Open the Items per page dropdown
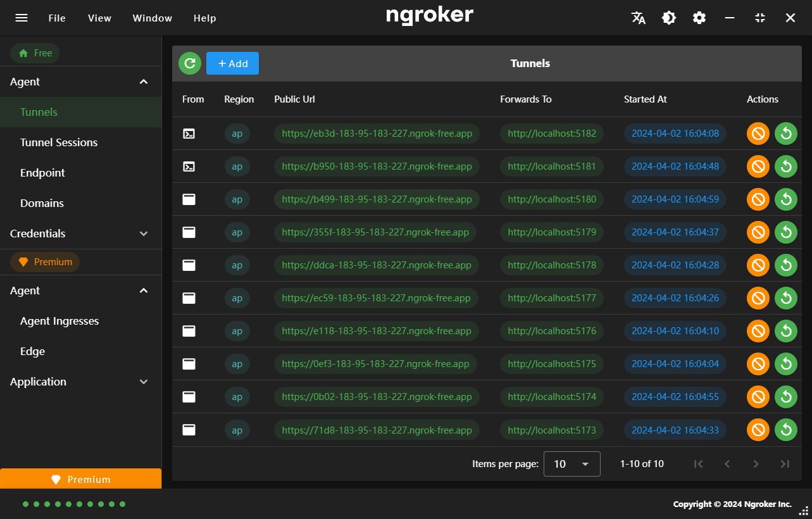 (x=572, y=464)
